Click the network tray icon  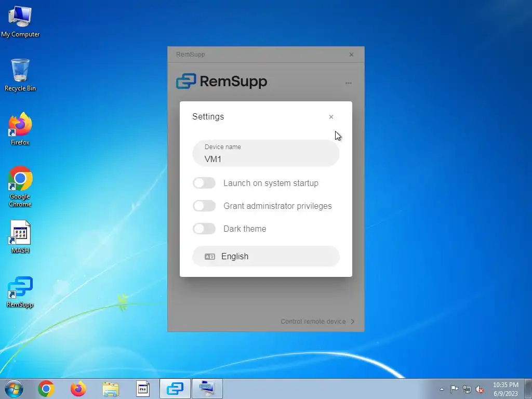467,389
